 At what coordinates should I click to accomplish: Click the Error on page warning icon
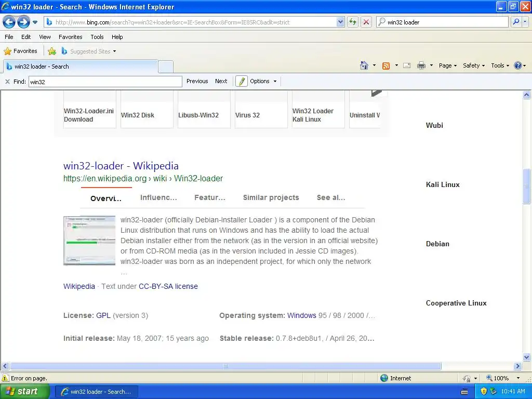pos(5,378)
